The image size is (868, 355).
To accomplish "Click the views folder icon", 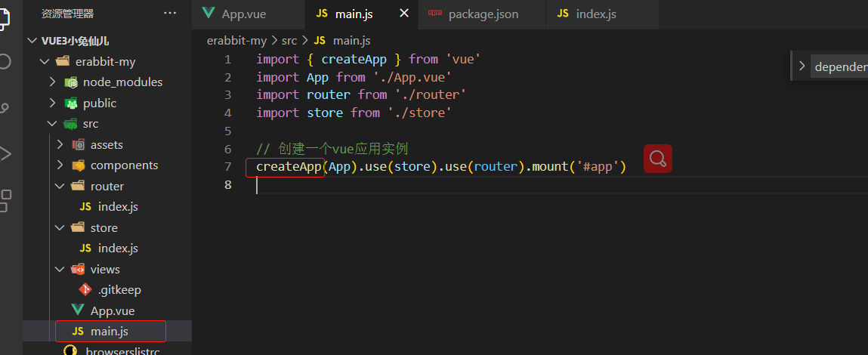I will (78, 269).
